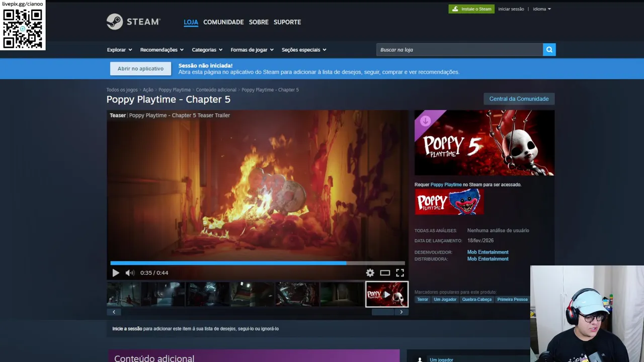Open Central da Comunidade
The height and width of the screenshot is (362, 644).
pos(519,99)
